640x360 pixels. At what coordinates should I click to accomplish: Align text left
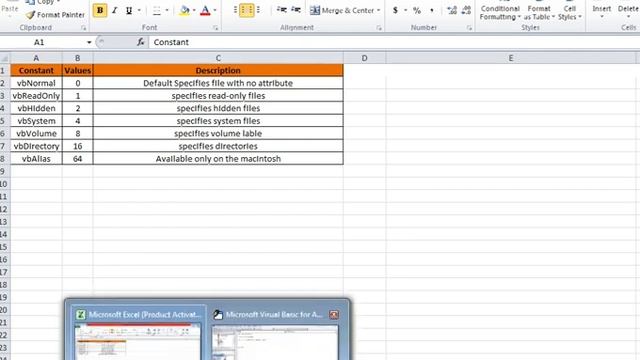coord(236,10)
